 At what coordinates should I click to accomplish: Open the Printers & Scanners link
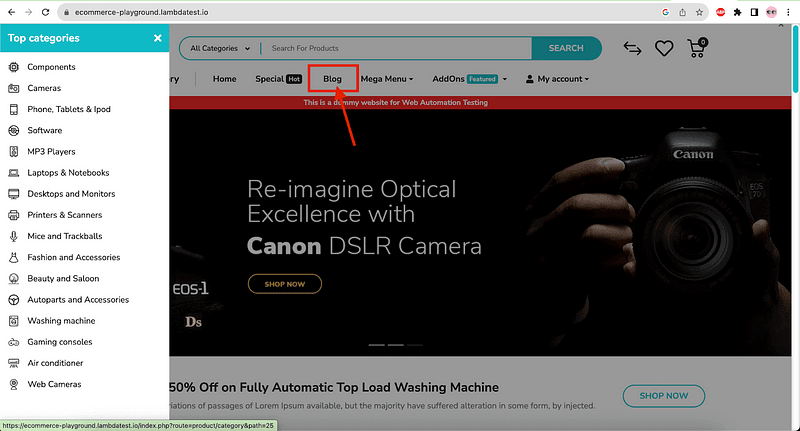[64, 215]
